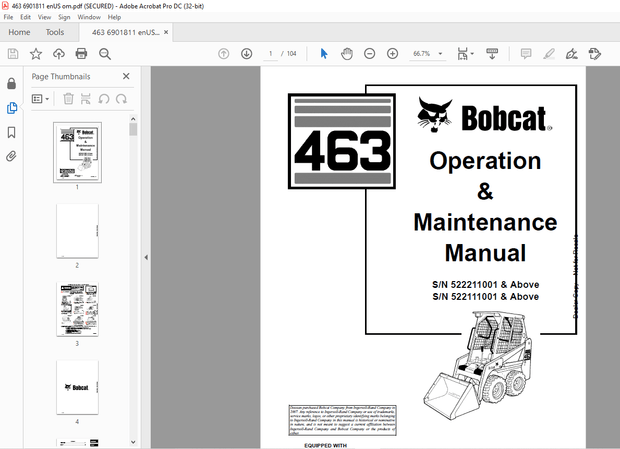The image size is (620, 449).
Task: Click the page number input field
Action: (x=270, y=53)
